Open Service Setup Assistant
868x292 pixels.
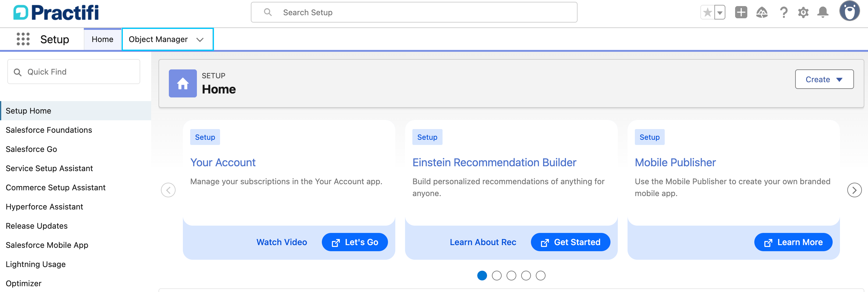[49, 168]
